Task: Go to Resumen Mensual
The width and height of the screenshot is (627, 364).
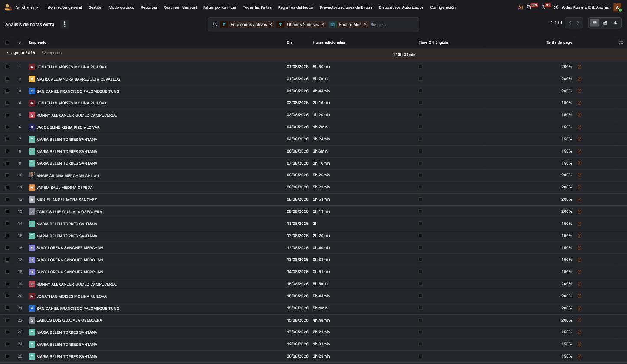Action: click(180, 7)
